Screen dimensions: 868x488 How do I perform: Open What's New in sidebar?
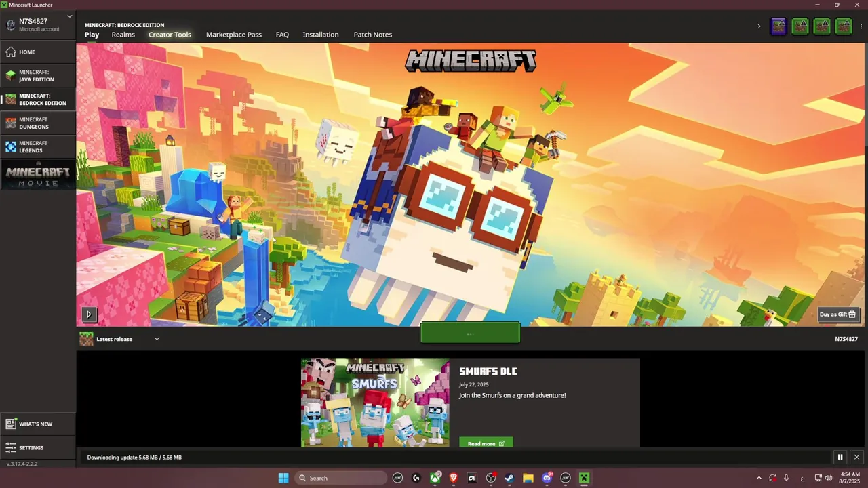tap(38, 424)
